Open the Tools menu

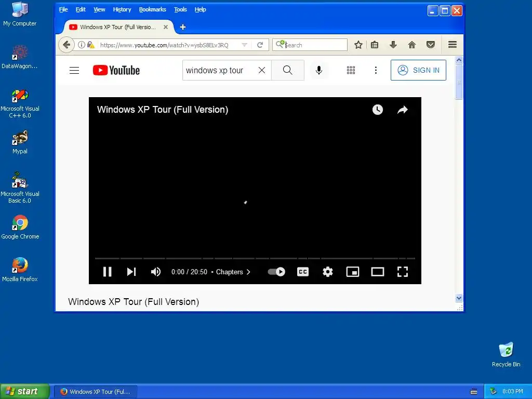pos(180,9)
